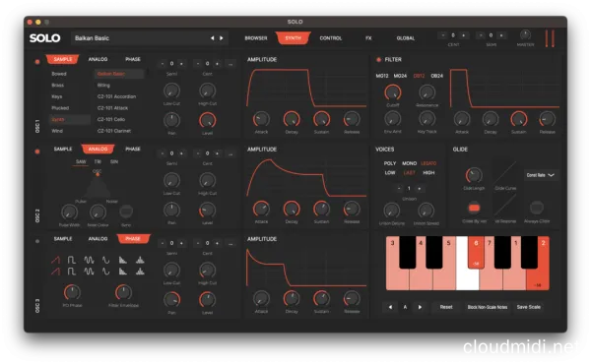Open the OSC 2 more options ellipsis
591x364 pixels.
click(230, 153)
